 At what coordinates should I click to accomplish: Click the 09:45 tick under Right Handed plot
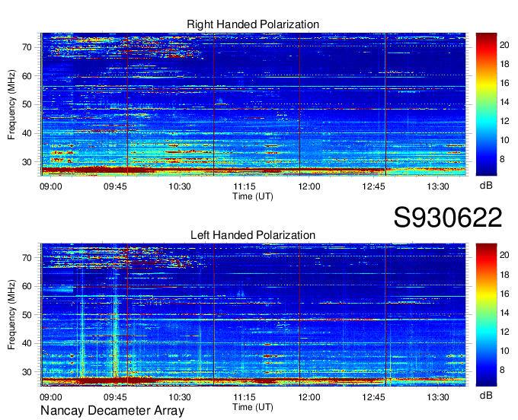pyautogui.click(x=115, y=186)
